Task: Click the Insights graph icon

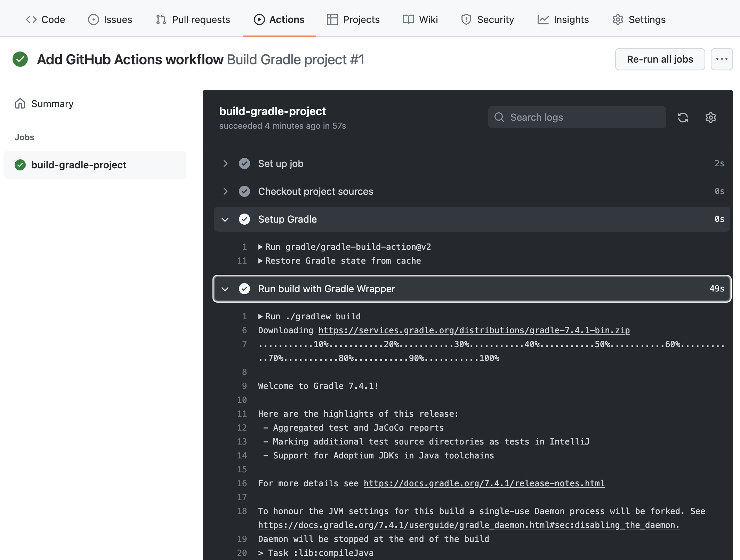Action: point(543,19)
